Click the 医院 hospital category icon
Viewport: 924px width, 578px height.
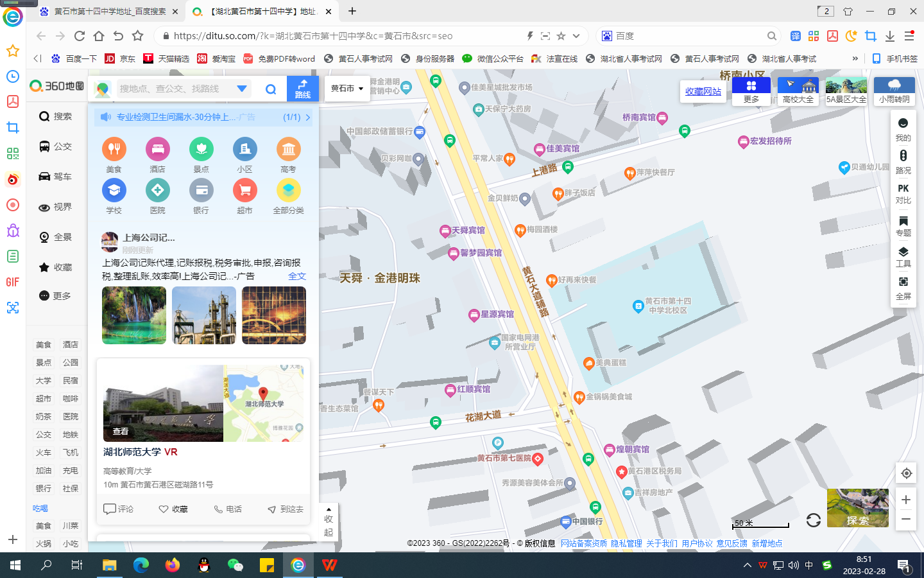[157, 191]
